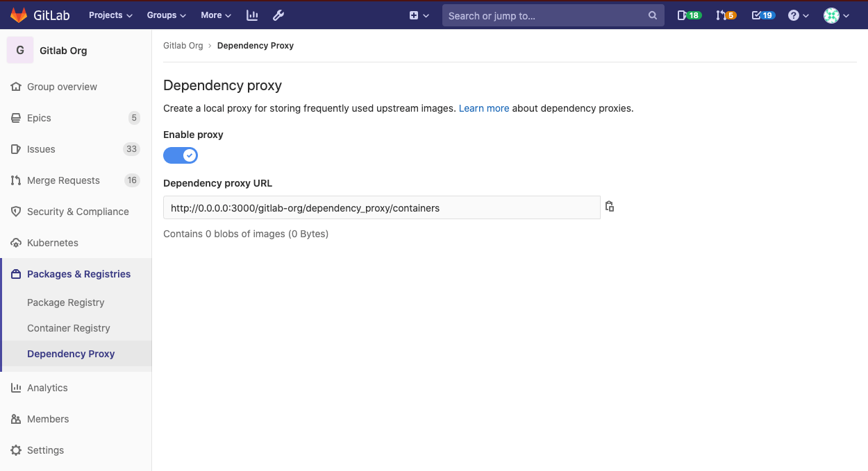Viewport: 868px width, 471px height.
Task: Open the Kubernetes section icon in sidebar
Action: click(15, 242)
